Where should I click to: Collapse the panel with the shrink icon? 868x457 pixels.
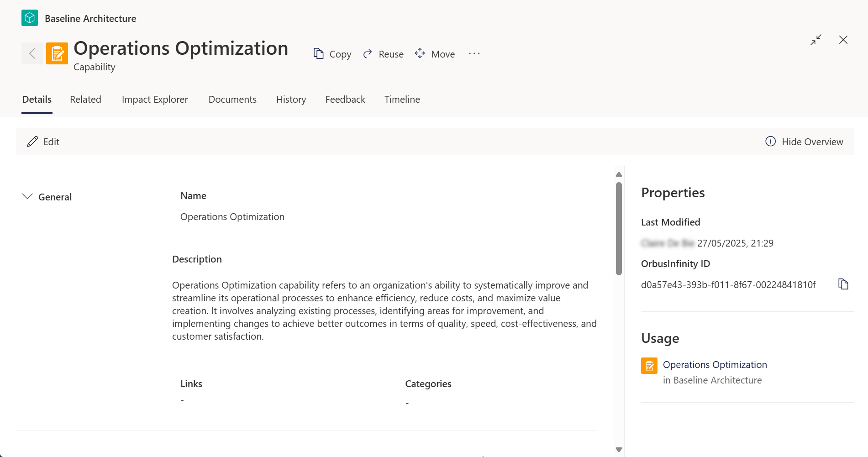point(816,40)
